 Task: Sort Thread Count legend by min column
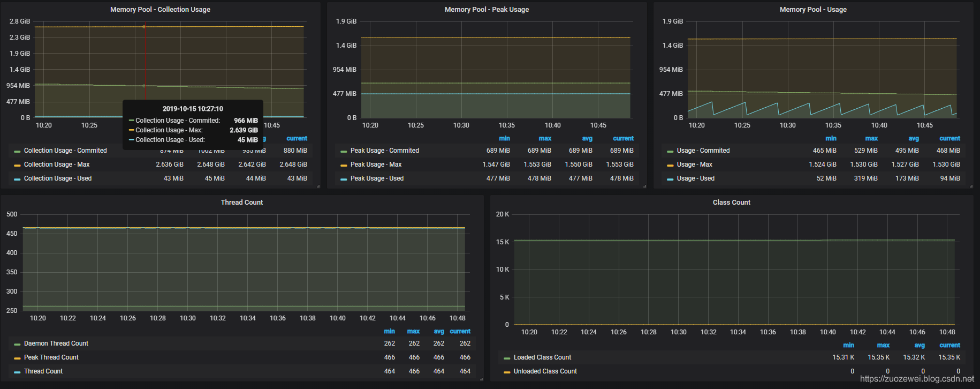pyautogui.click(x=389, y=331)
